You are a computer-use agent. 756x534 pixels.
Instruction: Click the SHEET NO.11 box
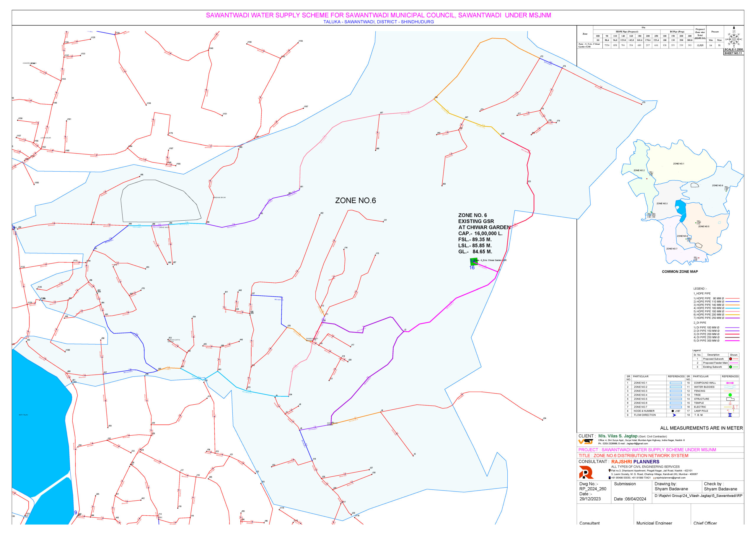(x=733, y=53)
